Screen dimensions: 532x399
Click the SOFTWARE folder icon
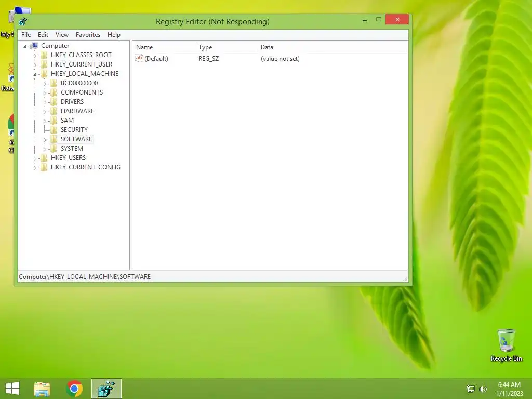point(54,139)
